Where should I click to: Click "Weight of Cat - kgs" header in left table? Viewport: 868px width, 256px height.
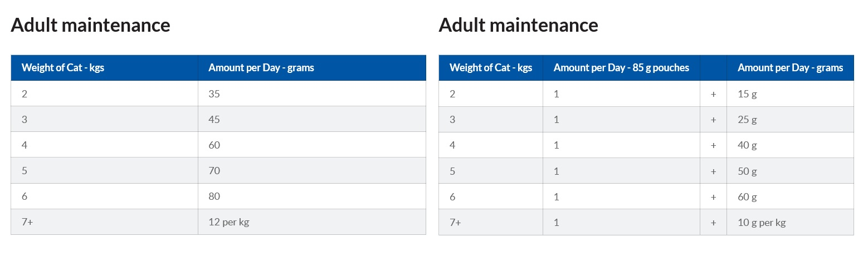(63, 68)
